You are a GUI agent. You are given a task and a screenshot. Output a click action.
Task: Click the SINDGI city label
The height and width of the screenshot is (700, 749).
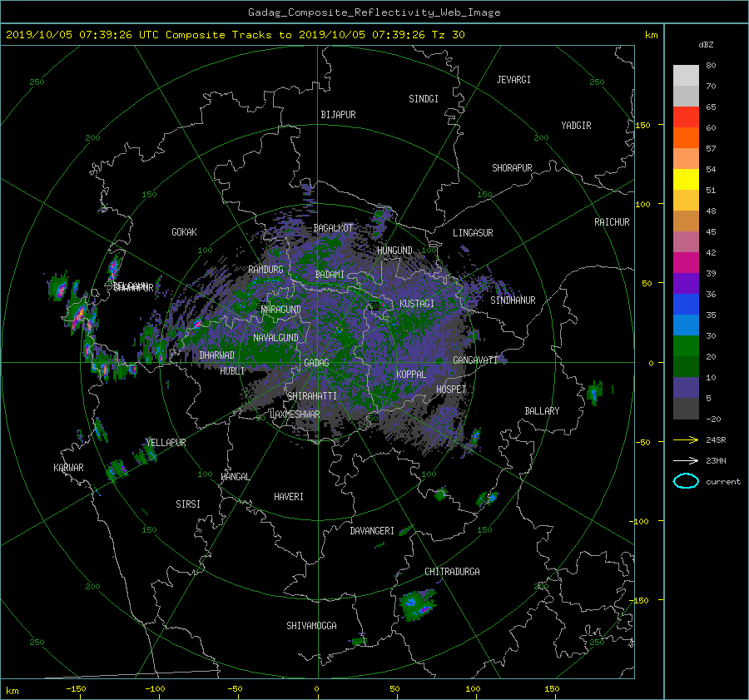[x=424, y=99]
